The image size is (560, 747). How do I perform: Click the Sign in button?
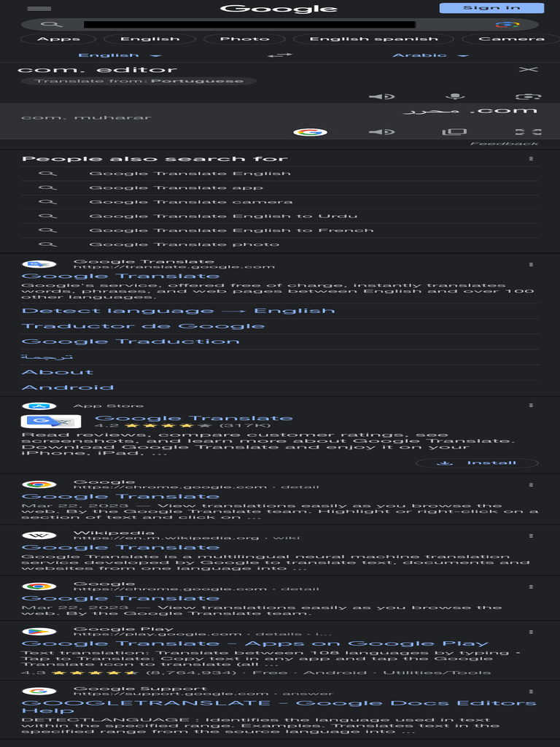point(491,8)
